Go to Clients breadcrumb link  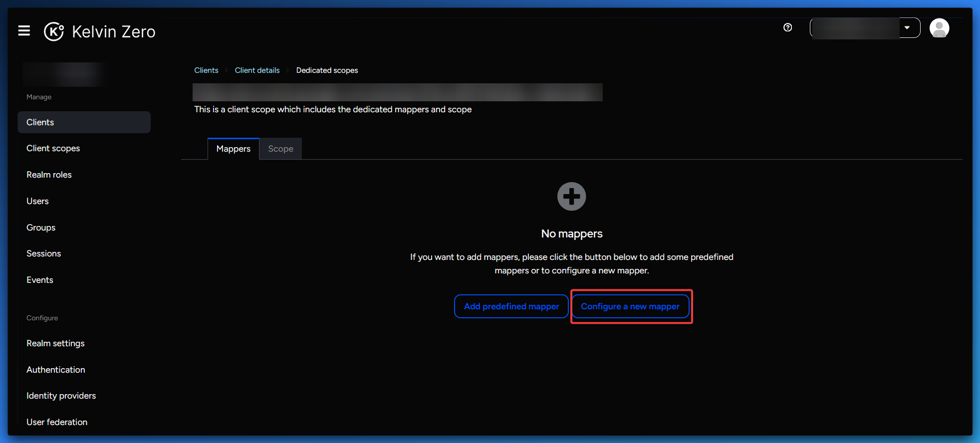click(206, 70)
